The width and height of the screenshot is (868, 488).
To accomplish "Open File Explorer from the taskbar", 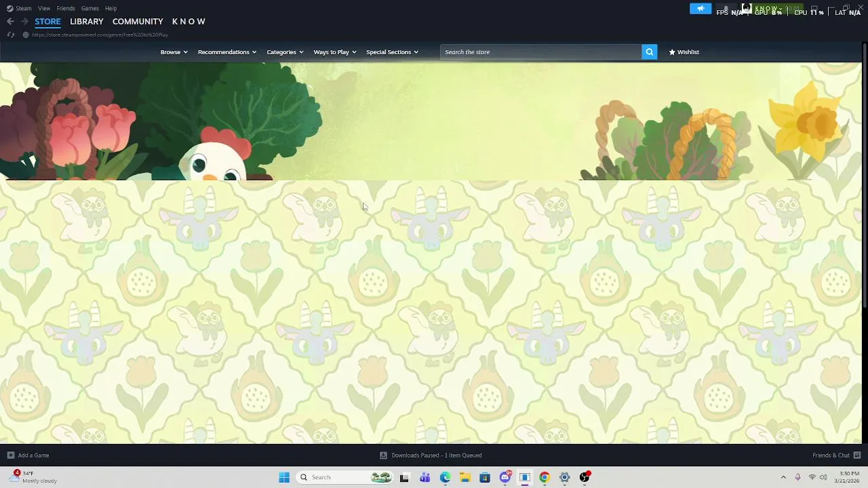I will click(465, 477).
